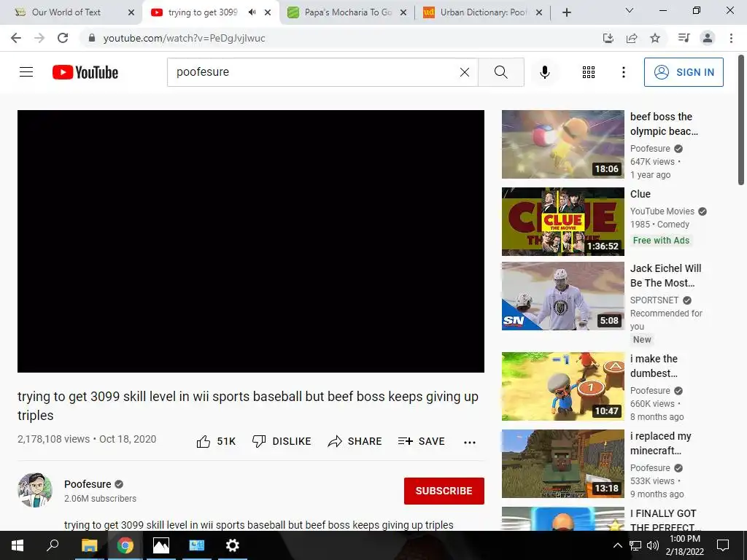This screenshot has width=747, height=560.
Task: Open Settings gear in taskbar
Action: click(x=233, y=545)
